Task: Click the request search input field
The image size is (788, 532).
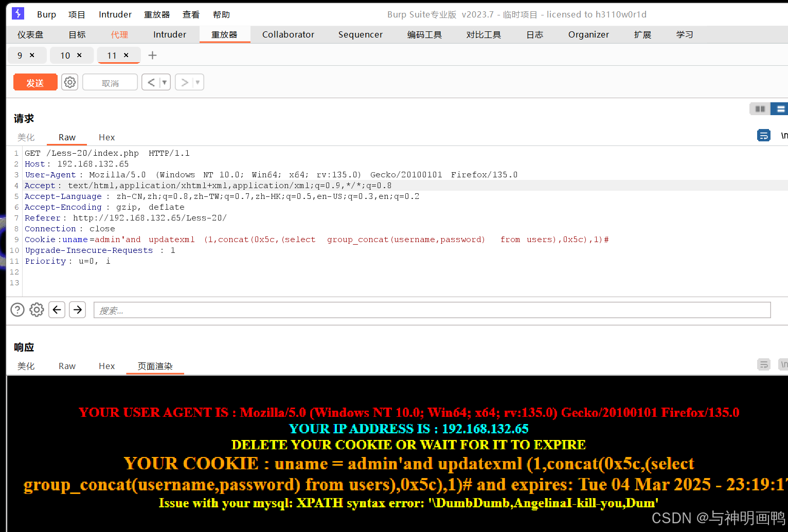Action: click(432, 310)
